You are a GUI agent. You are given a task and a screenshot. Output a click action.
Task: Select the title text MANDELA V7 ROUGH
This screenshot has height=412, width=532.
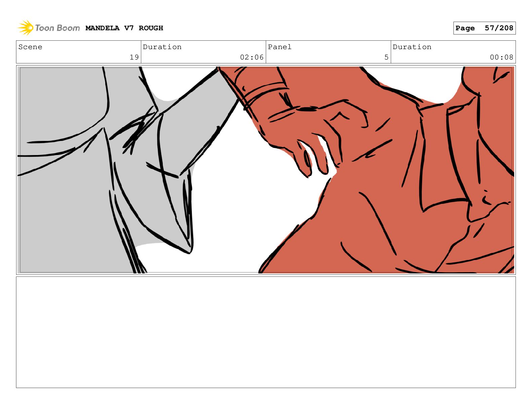(x=124, y=28)
